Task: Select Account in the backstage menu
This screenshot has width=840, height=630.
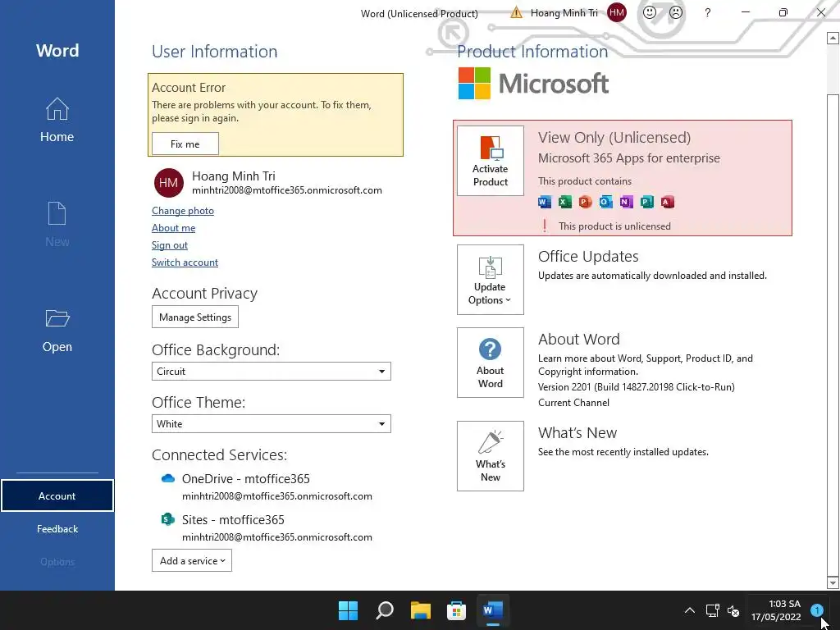Action: point(57,496)
